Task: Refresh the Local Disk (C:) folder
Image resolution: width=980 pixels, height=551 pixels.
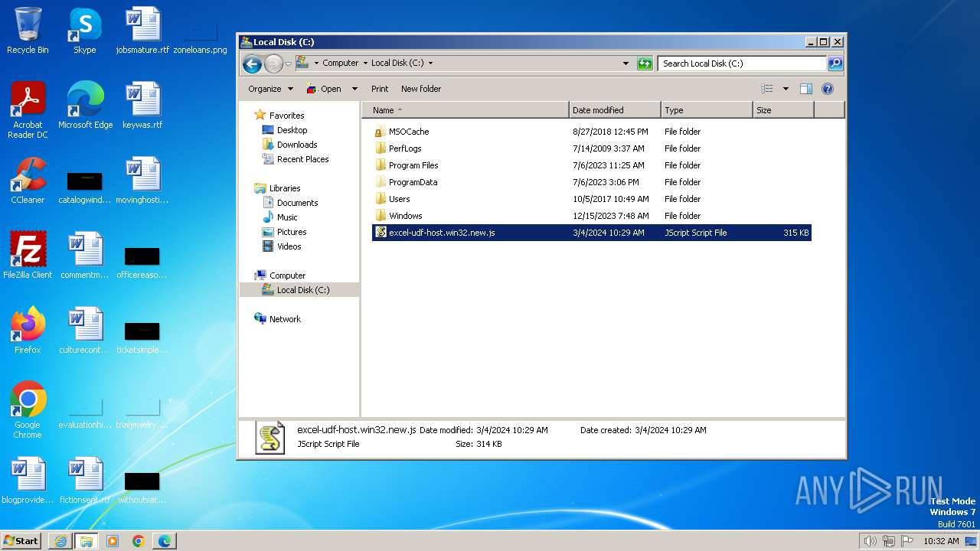Action: tap(645, 64)
